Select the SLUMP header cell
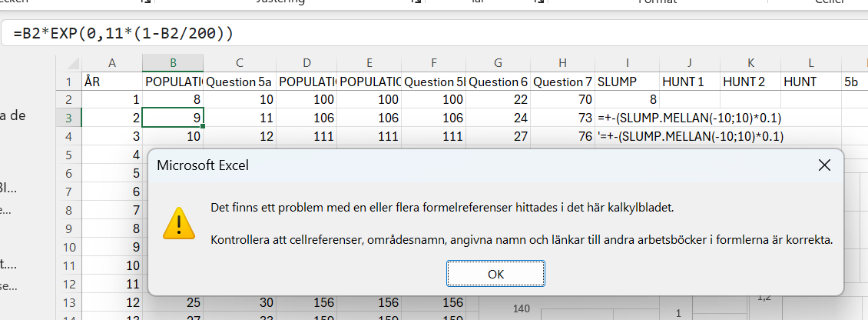The height and width of the screenshot is (320, 868). tap(627, 82)
